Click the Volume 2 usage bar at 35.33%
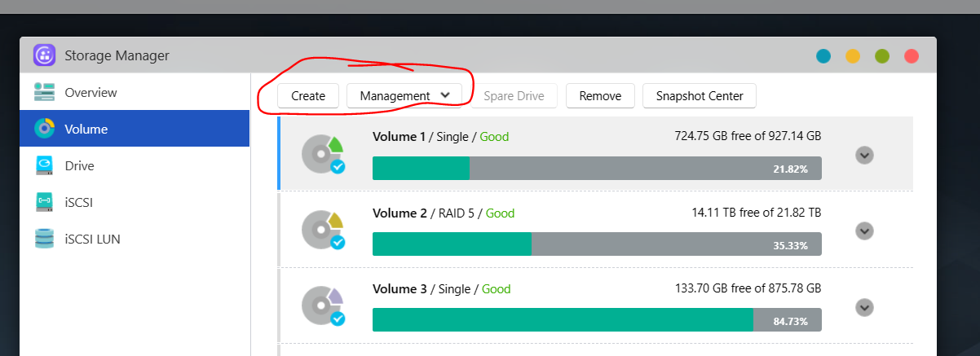The height and width of the screenshot is (356, 980). pos(597,244)
